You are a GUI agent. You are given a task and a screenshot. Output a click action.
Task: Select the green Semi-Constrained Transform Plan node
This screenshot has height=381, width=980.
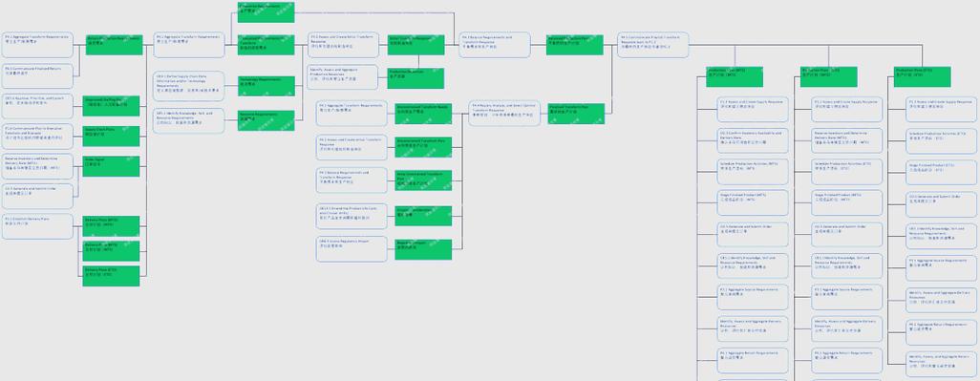pyautogui.click(x=423, y=180)
